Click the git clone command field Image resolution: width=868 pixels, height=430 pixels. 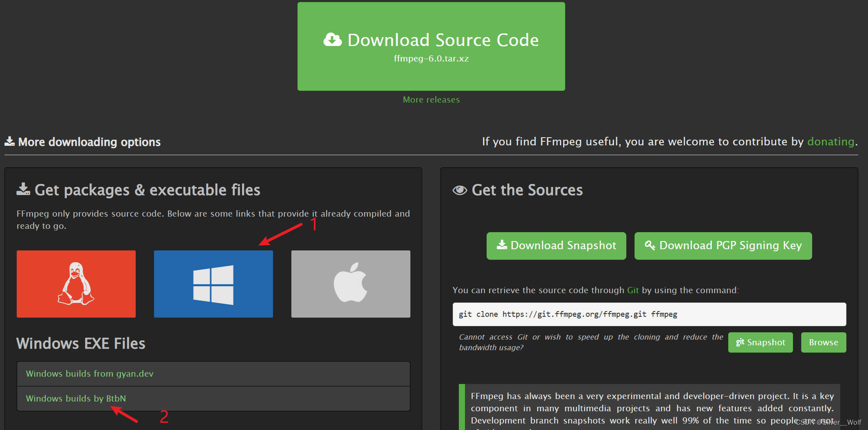point(649,314)
